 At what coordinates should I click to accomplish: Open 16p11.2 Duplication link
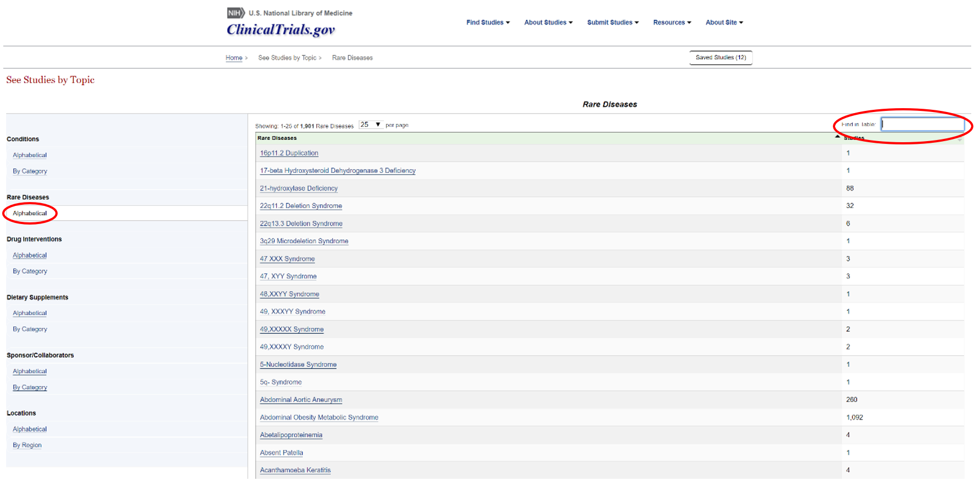[x=289, y=153]
